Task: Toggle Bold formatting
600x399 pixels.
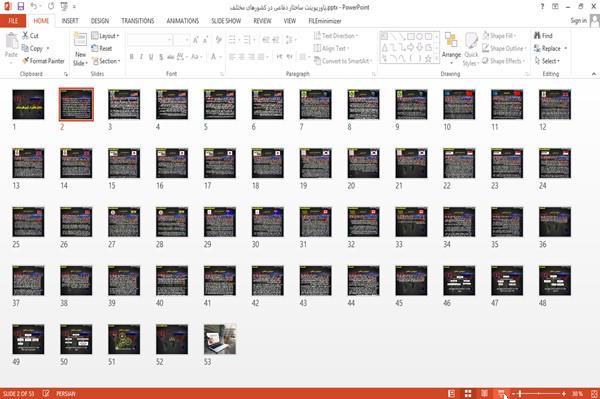Action: [x=132, y=57]
